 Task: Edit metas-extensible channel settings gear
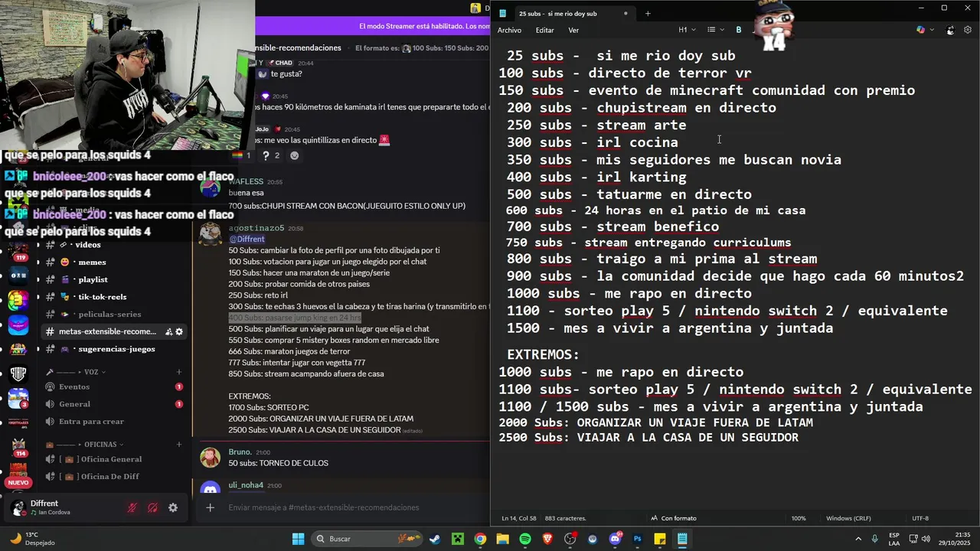pos(179,331)
